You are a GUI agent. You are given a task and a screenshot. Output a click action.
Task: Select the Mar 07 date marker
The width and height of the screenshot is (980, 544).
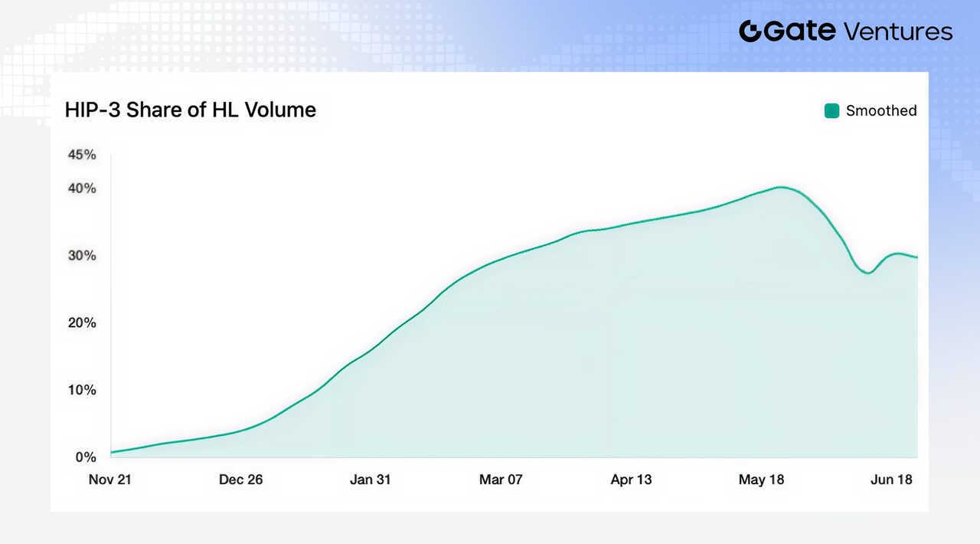501,480
